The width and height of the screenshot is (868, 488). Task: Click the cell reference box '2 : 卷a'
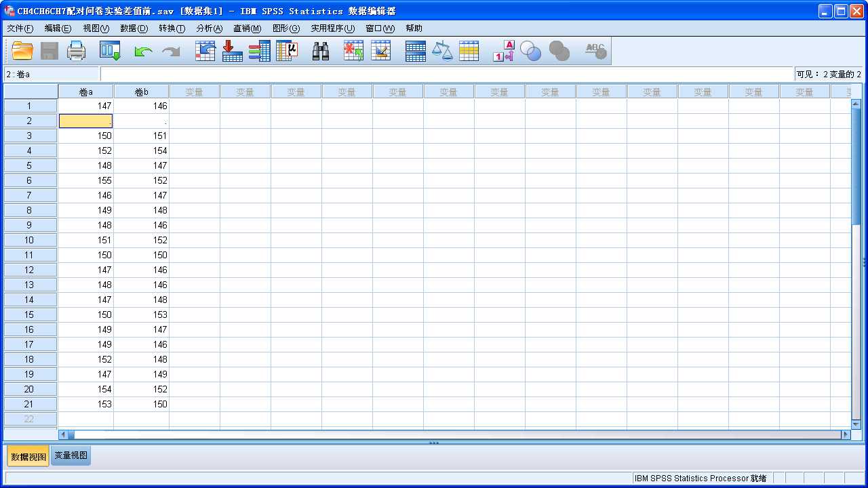52,74
